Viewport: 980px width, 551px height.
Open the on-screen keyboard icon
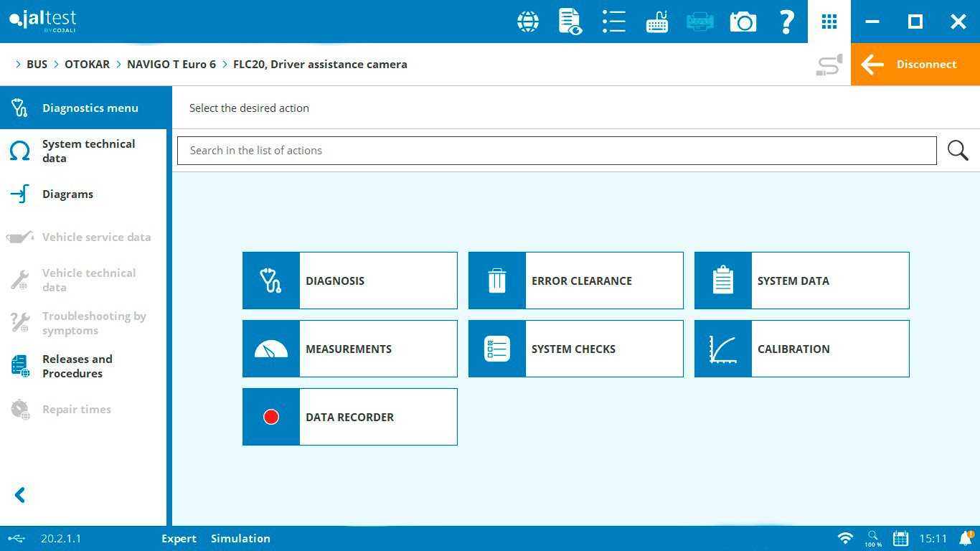click(x=657, y=22)
